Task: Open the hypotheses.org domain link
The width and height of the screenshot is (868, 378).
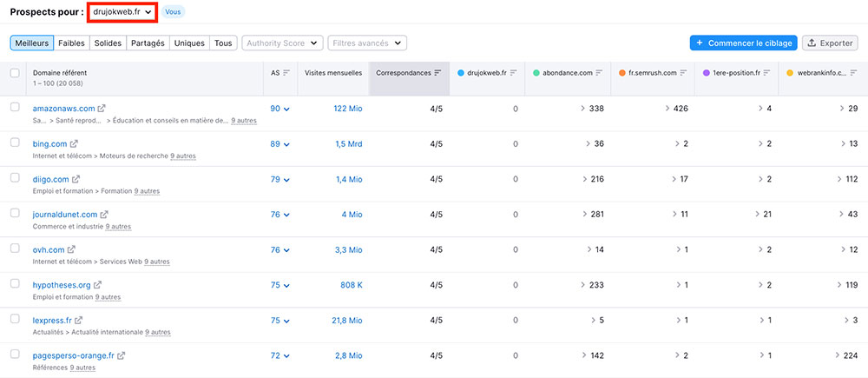Action: 62,285
